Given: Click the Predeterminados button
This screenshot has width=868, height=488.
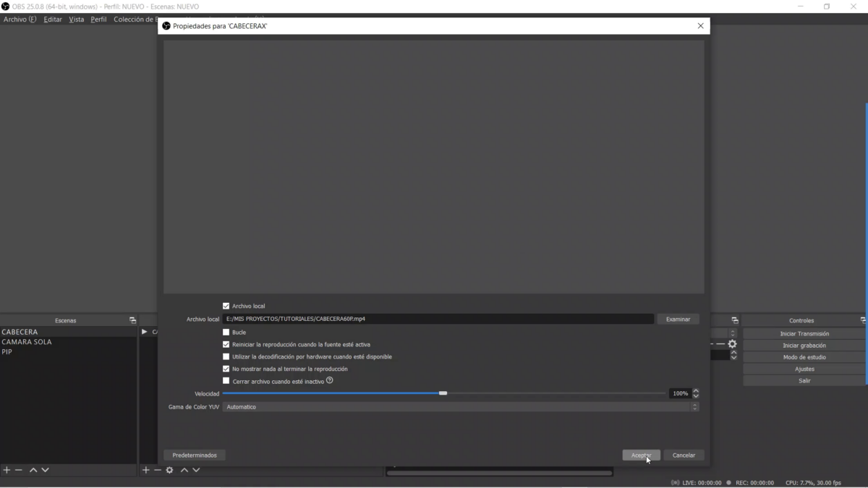Looking at the screenshot, I should point(195,455).
